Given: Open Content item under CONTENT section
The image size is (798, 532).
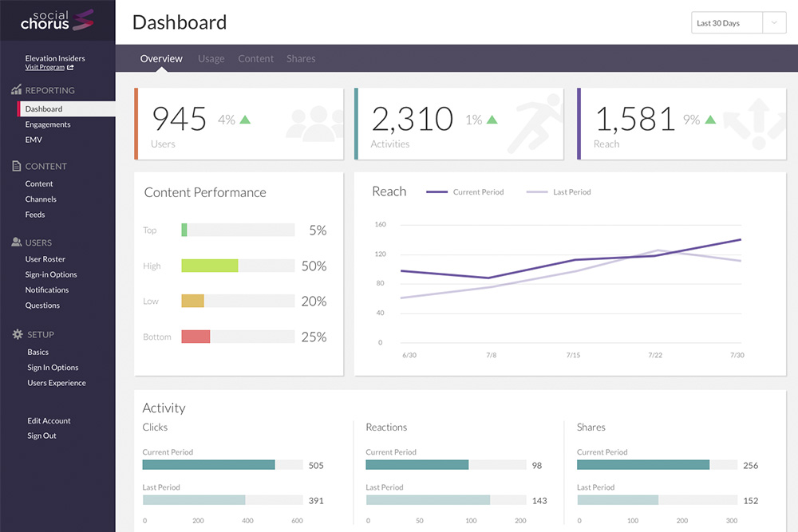Looking at the screenshot, I should [x=39, y=183].
